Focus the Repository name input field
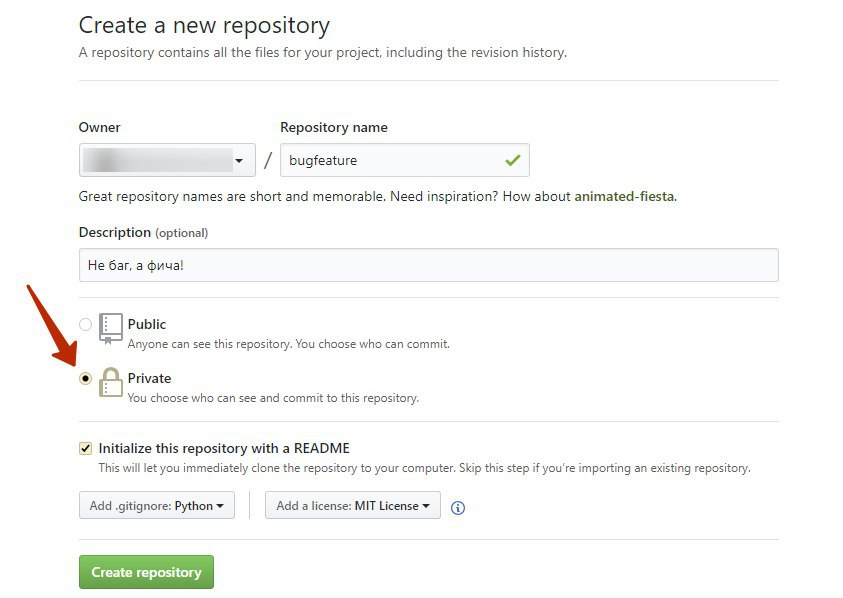 pyautogui.click(x=390, y=160)
